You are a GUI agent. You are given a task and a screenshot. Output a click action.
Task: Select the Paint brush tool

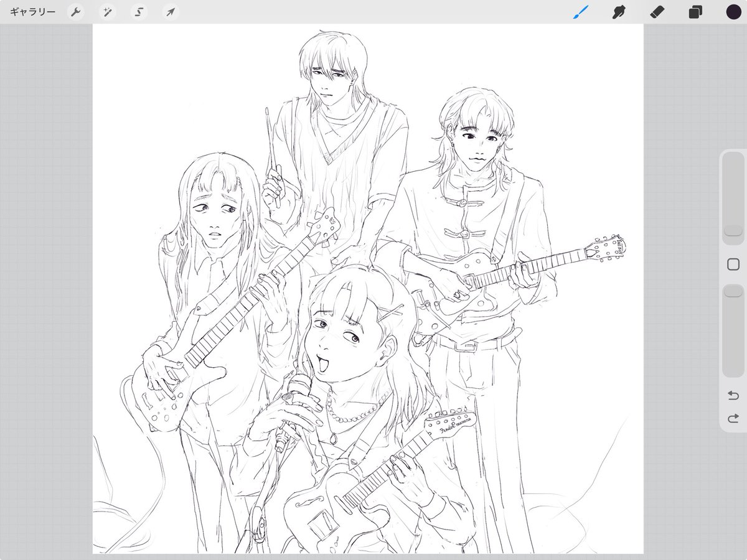pos(580,12)
